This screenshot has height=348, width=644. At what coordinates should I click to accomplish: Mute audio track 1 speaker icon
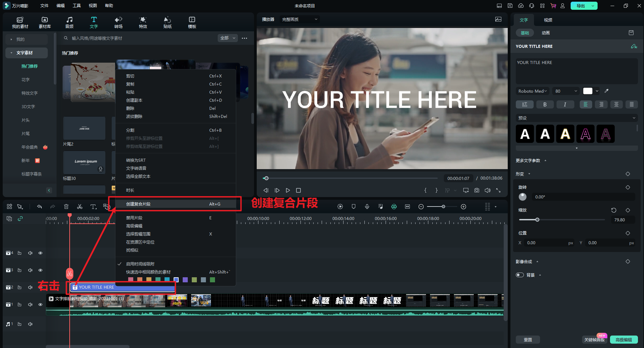click(30, 324)
